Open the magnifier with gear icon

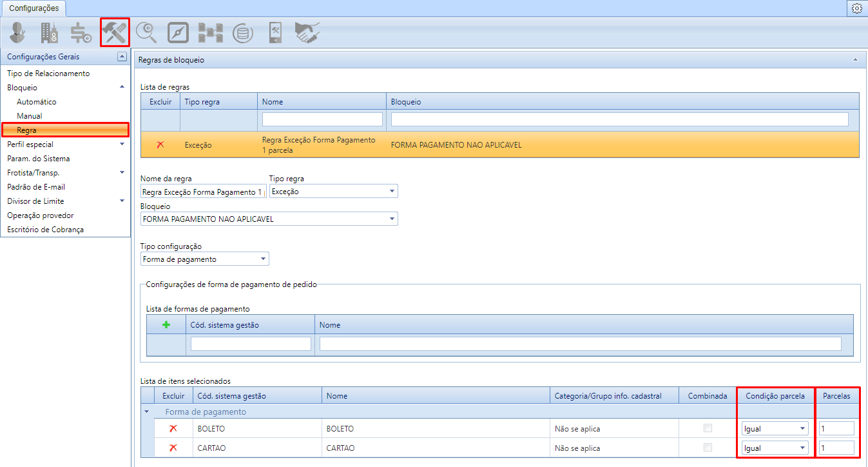pyautogui.click(x=146, y=32)
